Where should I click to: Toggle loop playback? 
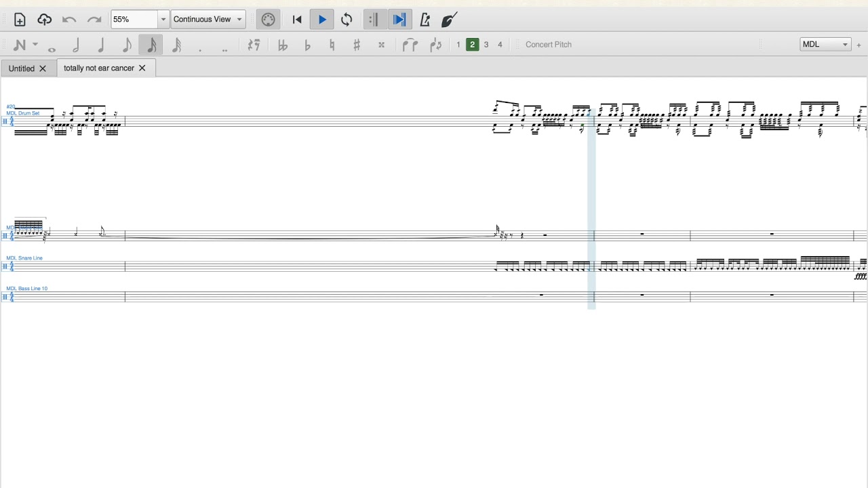[347, 20]
